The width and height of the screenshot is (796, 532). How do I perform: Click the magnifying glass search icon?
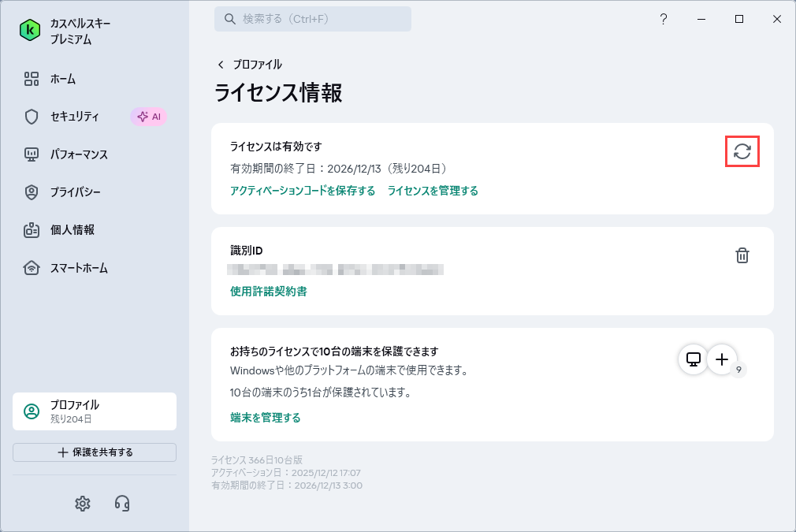230,19
